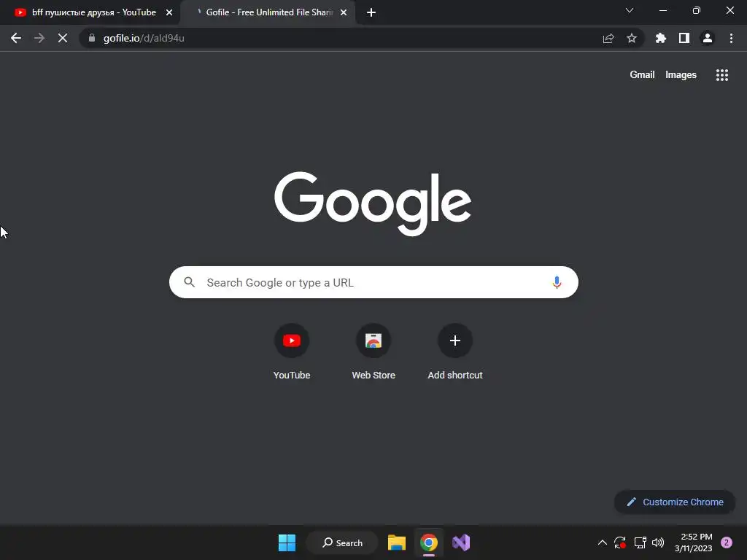
Task: Open the Chrome three-dot menu
Action: (731, 38)
